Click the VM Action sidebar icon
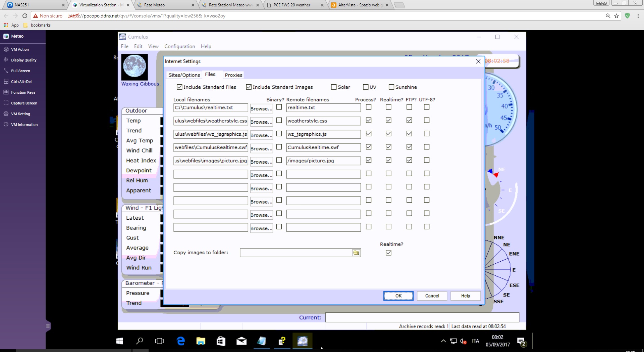644x352 pixels. tap(6, 49)
